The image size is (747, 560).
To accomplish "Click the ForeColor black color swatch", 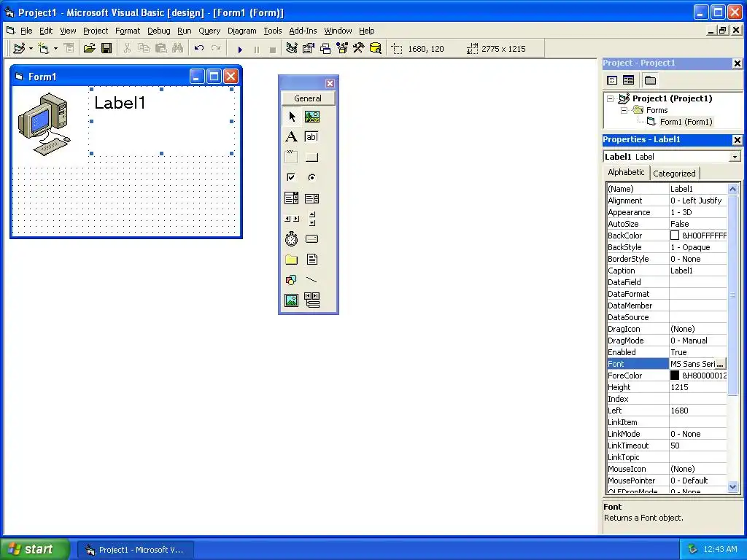I will pyautogui.click(x=675, y=376).
